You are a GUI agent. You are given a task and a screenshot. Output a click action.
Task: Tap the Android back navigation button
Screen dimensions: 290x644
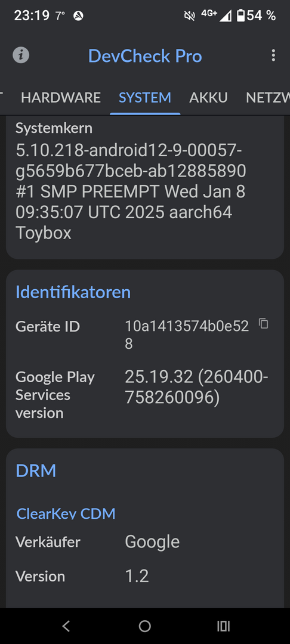tap(66, 626)
